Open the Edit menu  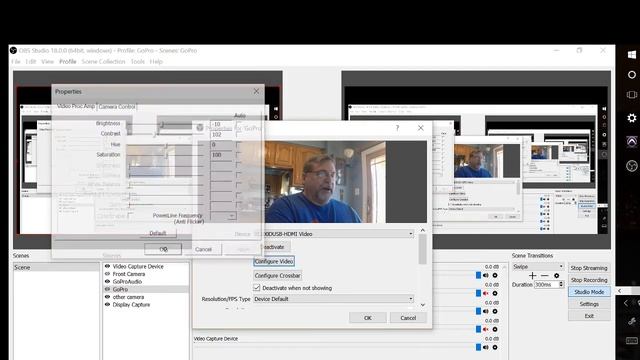click(31, 62)
